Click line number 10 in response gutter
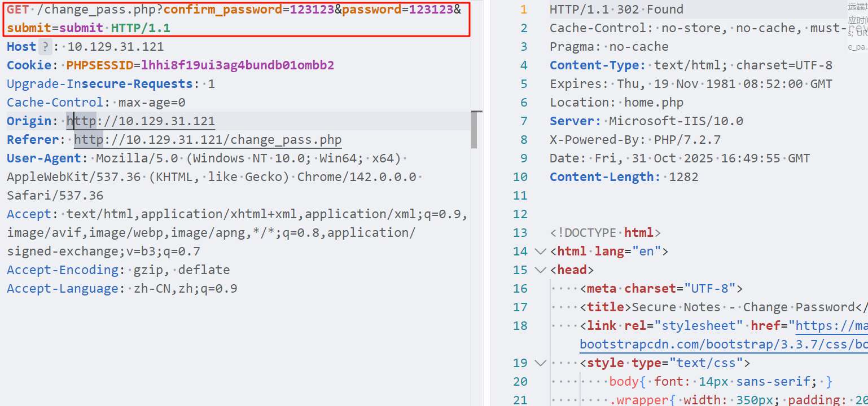 [520, 177]
